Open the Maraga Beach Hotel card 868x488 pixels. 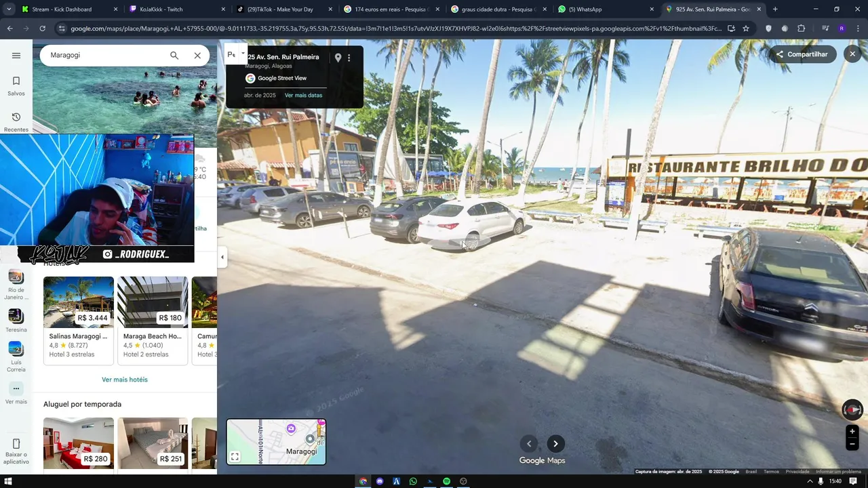pos(153,320)
